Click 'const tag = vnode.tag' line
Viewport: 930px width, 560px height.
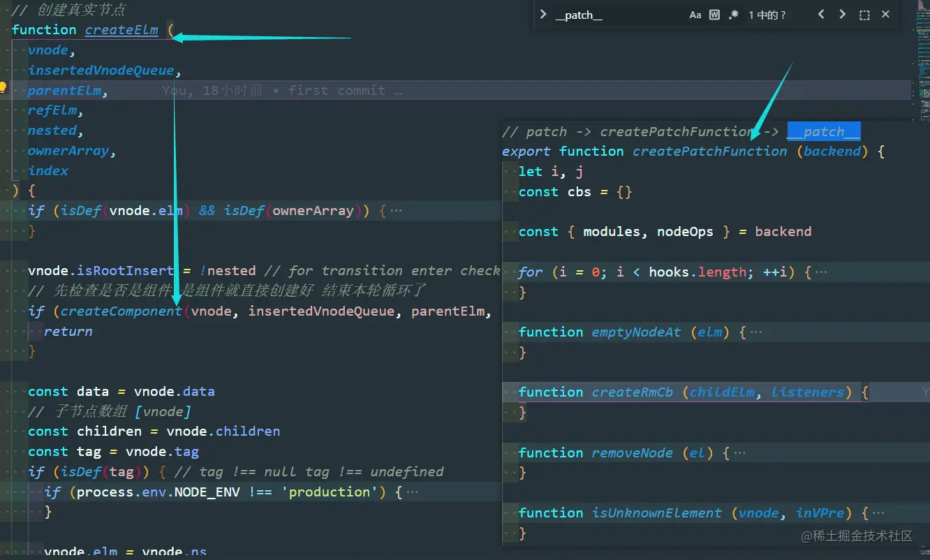coord(113,452)
